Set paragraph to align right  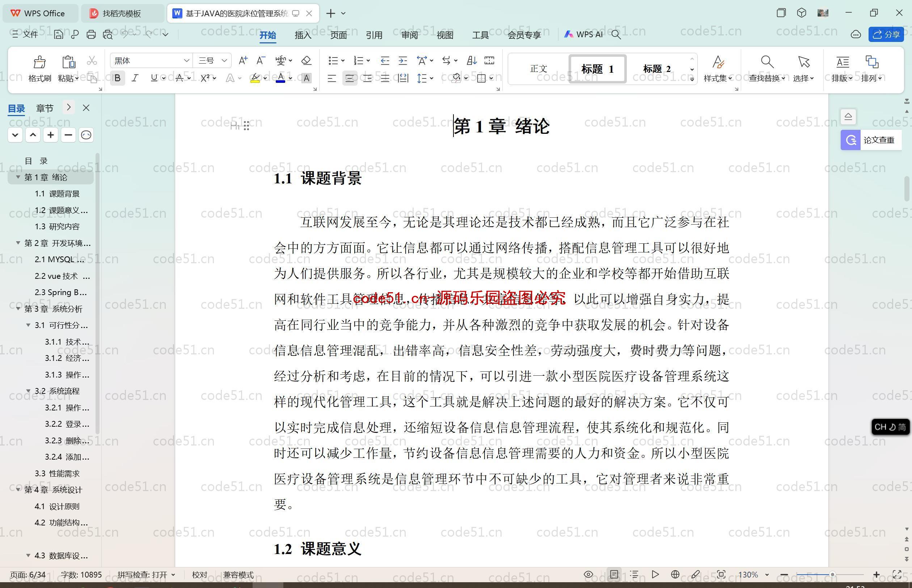(367, 78)
